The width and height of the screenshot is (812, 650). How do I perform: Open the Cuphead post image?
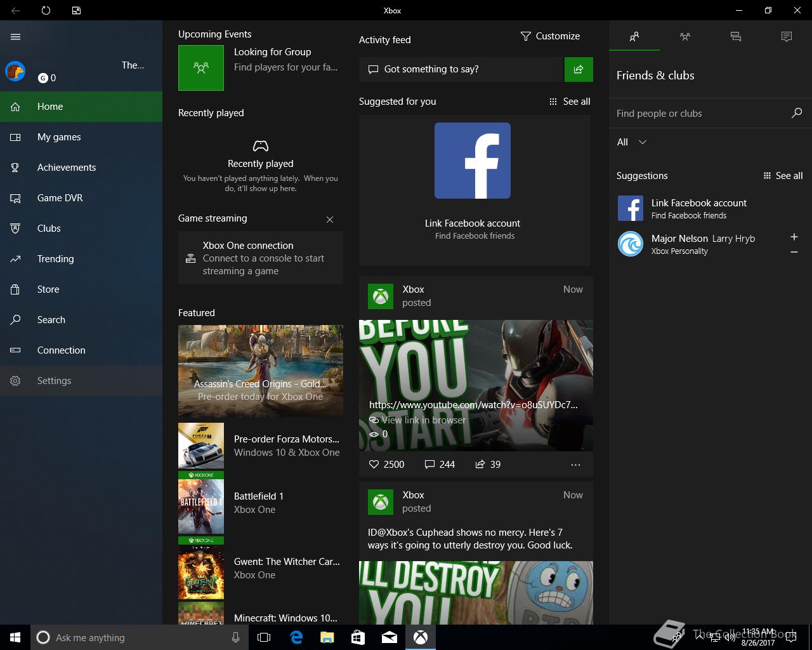(476, 592)
